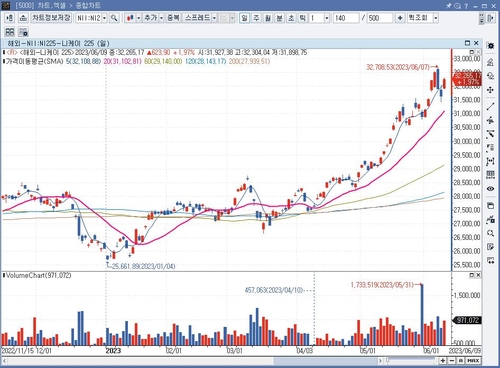Select the zoom magnifier tool in right sidebar

[490, 233]
